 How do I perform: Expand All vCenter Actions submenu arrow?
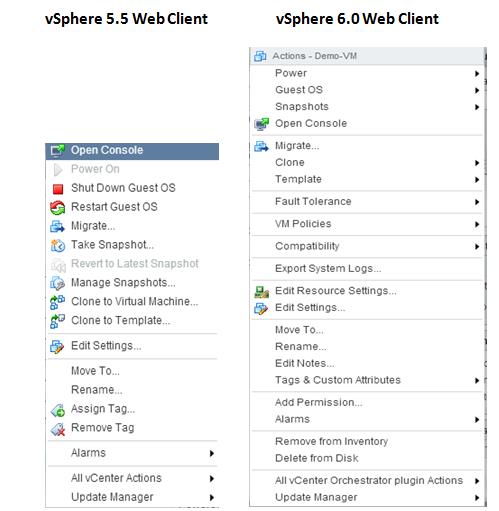point(212,479)
